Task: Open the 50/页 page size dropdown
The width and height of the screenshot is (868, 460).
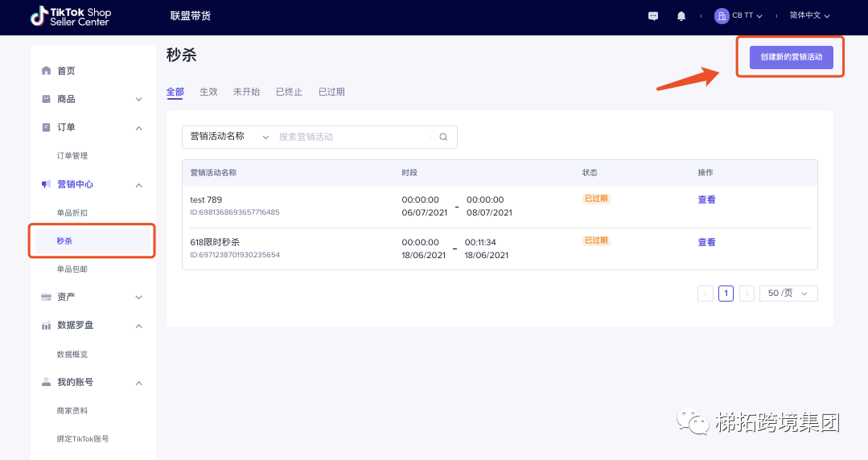Action: (788, 294)
